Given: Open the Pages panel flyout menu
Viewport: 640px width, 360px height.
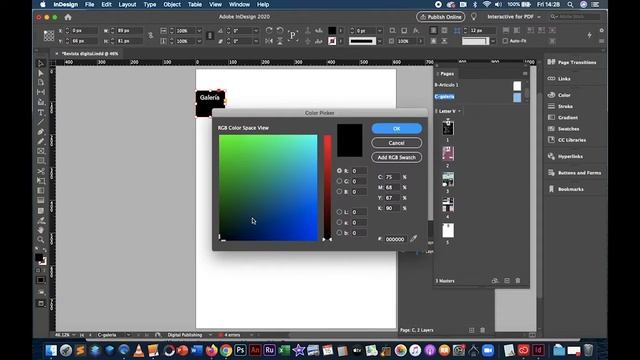Looking at the screenshot, I should pos(525,73).
